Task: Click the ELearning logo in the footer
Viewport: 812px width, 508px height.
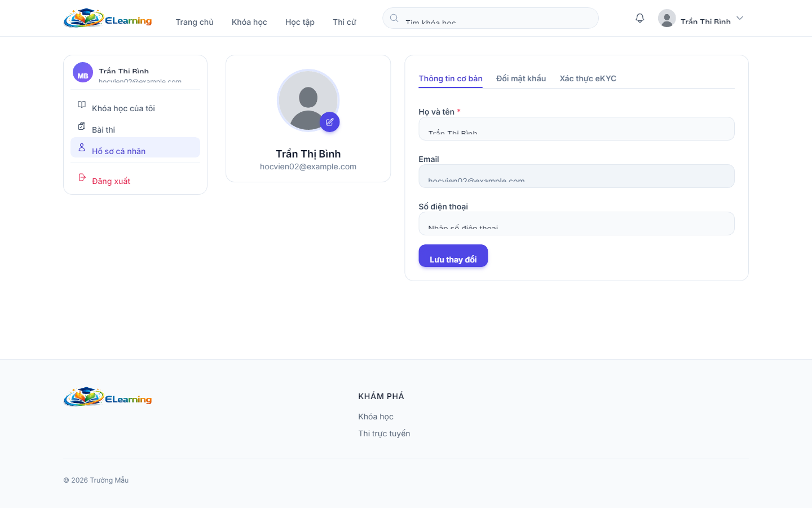Action: click(x=108, y=397)
